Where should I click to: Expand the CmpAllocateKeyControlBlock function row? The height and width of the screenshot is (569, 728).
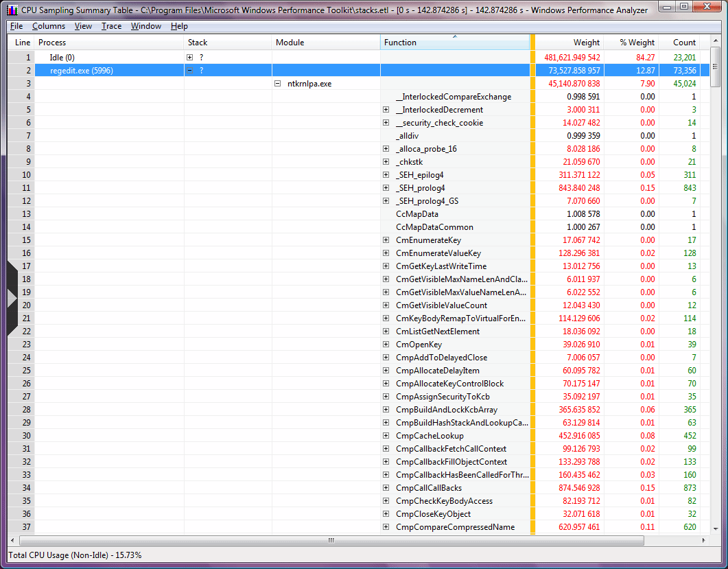coord(386,383)
